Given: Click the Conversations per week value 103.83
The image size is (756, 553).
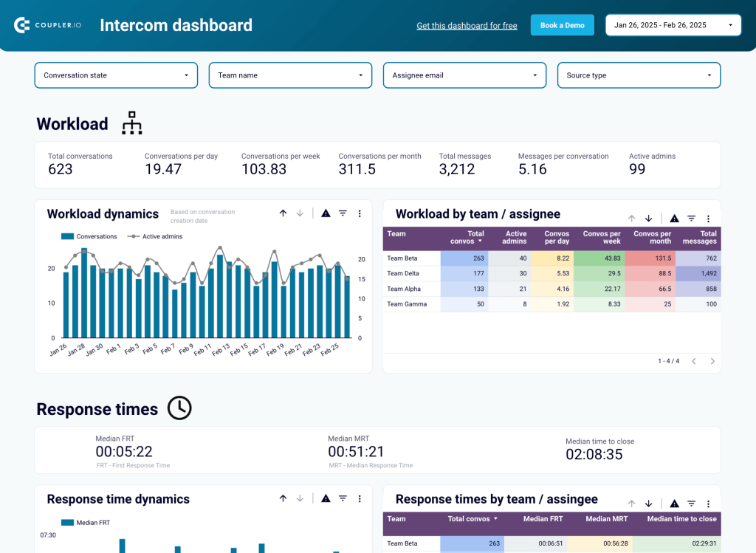Looking at the screenshot, I should pyautogui.click(x=264, y=169).
